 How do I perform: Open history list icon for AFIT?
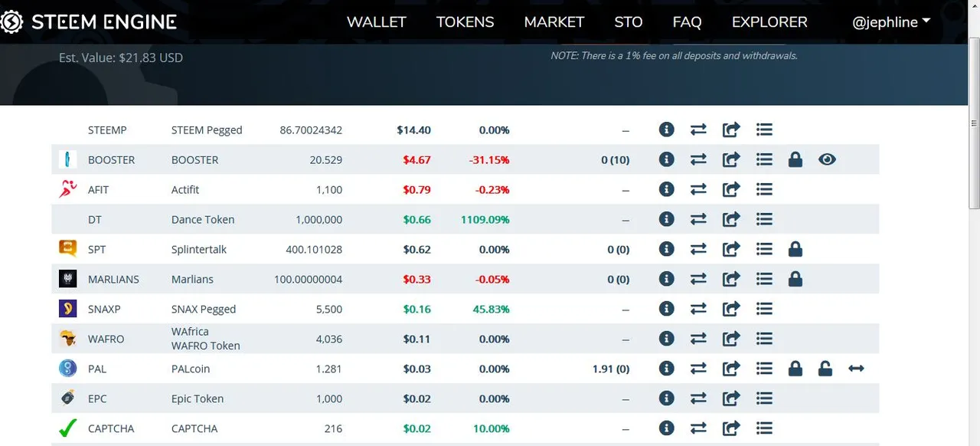pyautogui.click(x=763, y=189)
